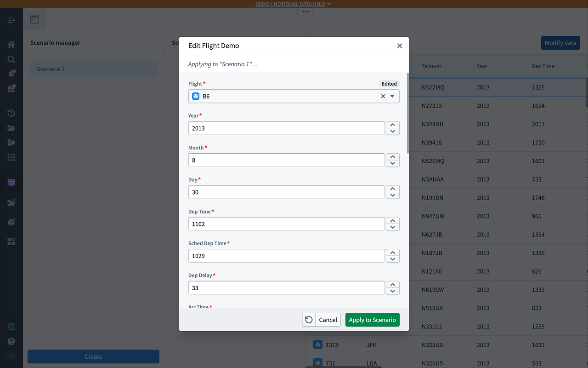Decrement the Dep Time value
This screenshot has height=368, width=588.
coord(392,227)
